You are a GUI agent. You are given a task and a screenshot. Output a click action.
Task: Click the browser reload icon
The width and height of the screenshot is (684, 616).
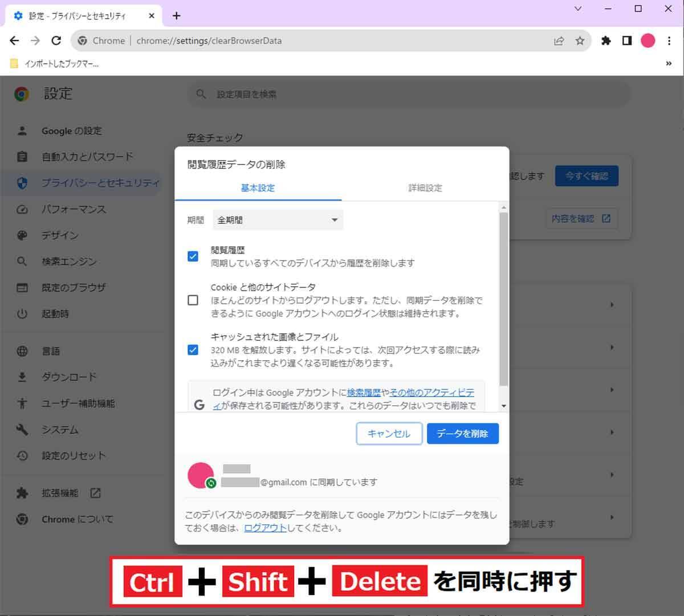pyautogui.click(x=56, y=40)
